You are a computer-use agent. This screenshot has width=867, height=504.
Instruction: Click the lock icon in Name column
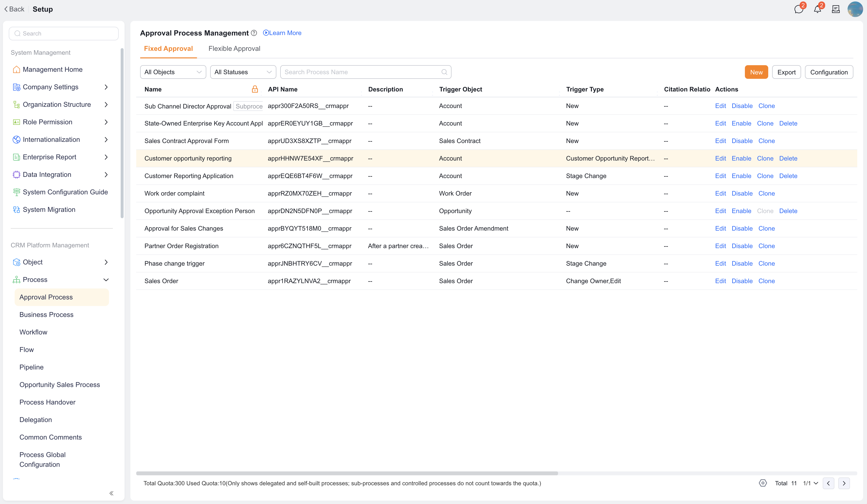(255, 89)
